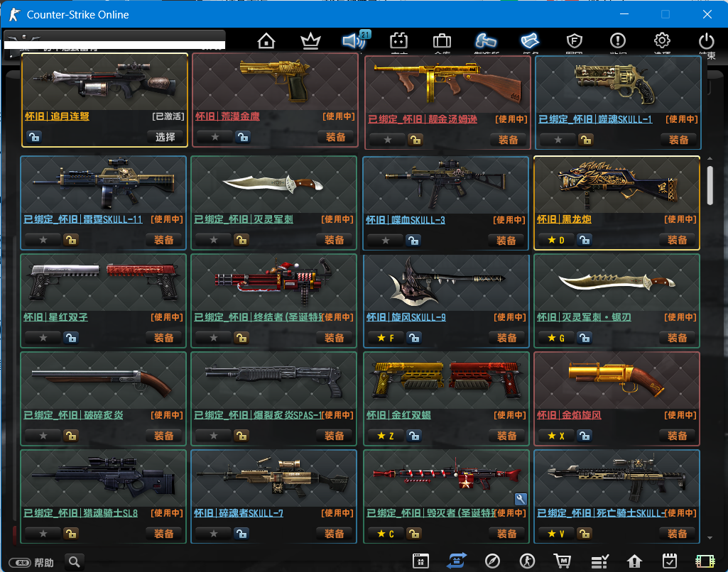728x572 pixels.
Task: Click the house exclamation icon in bottom bar
Action: (x=634, y=561)
